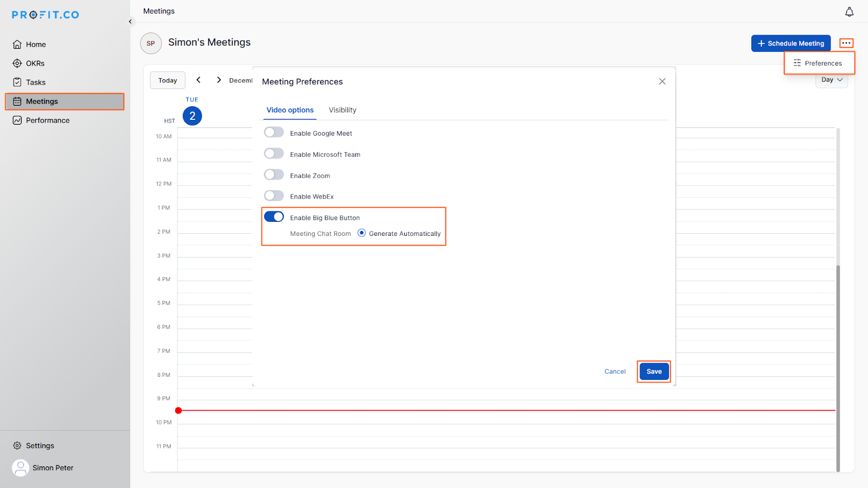Viewport: 868px width, 488px height.
Task: Disable the Big Blue Button toggle
Action: (274, 217)
